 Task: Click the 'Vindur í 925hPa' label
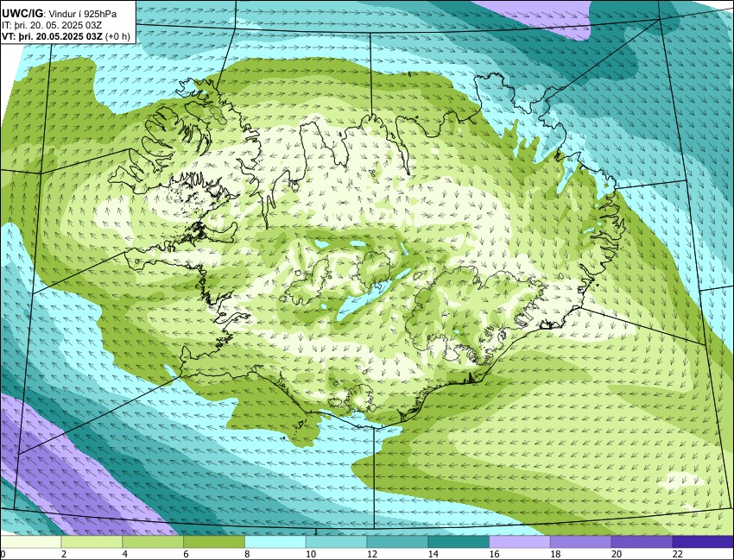coord(82,14)
